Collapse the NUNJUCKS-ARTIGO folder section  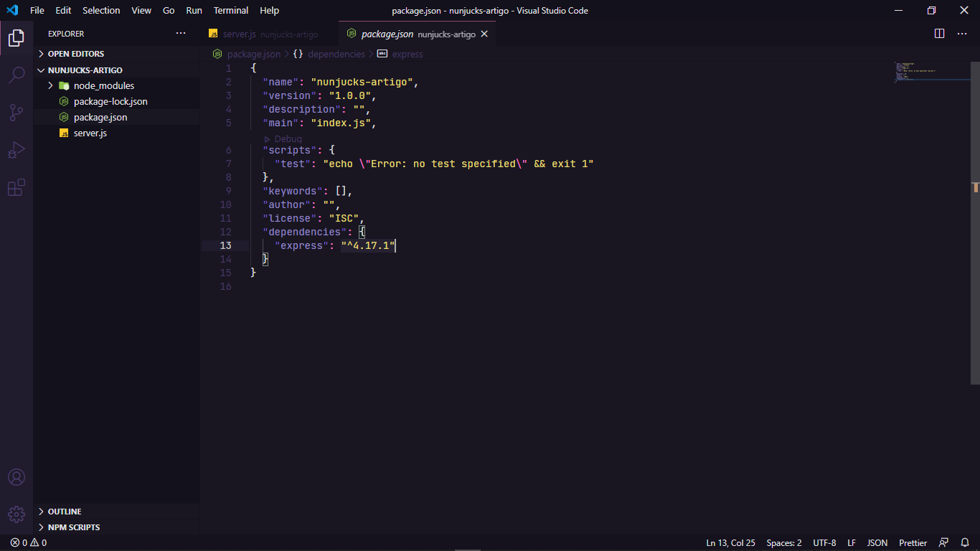[x=116, y=70]
